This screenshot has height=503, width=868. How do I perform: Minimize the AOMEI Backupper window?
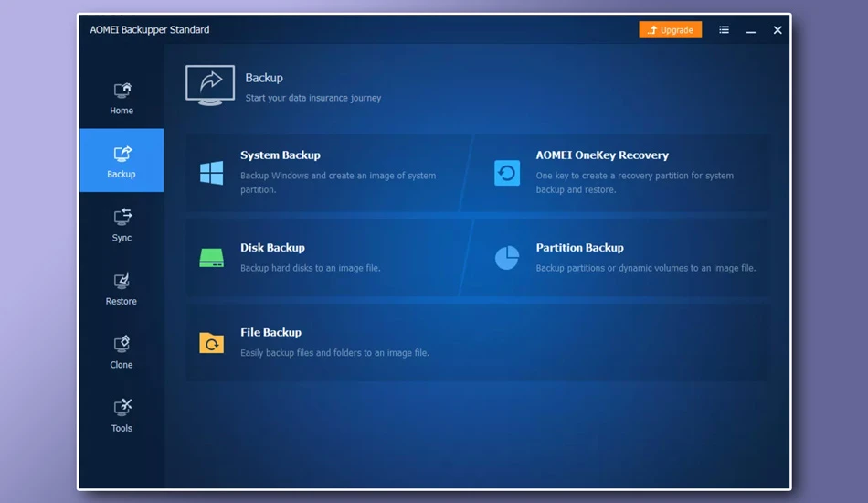pos(751,30)
